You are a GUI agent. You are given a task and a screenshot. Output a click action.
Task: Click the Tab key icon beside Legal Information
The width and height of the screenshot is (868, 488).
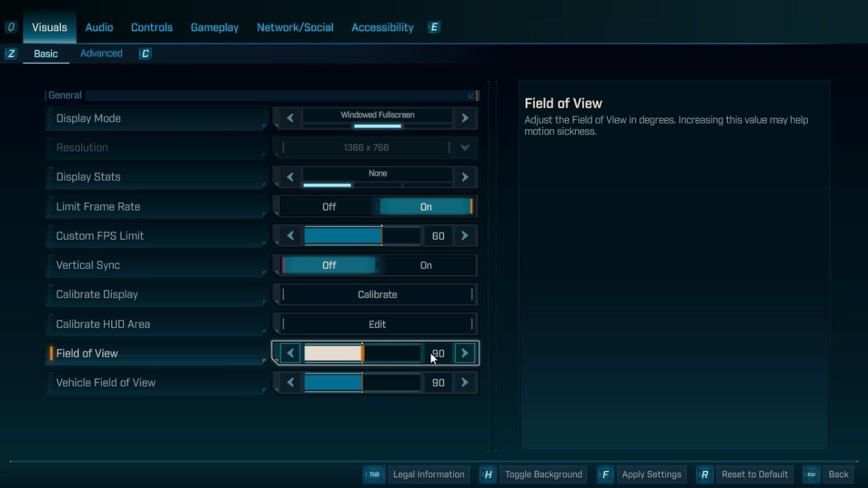tap(374, 474)
